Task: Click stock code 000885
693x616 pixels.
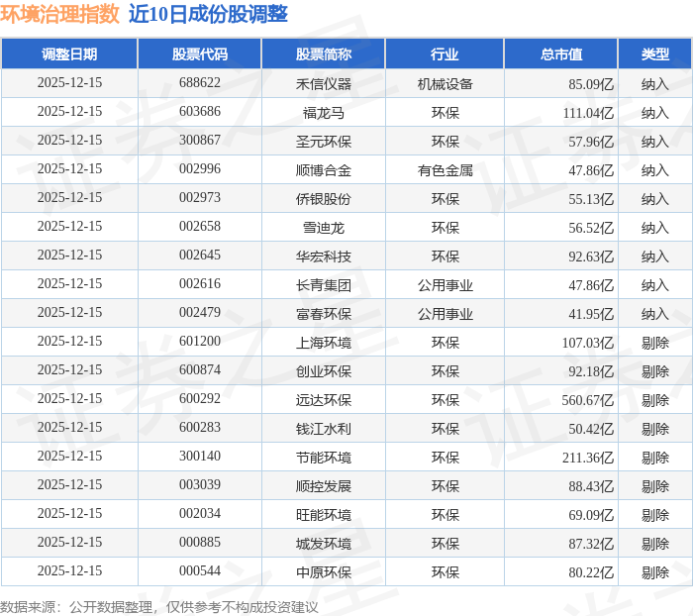Action: pyautogui.click(x=200, y=543)
